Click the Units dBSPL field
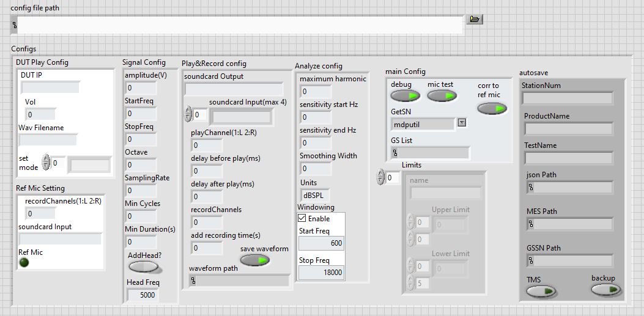Image resolution: width=644 pixels, height=316 pixels. pos(315,196)
